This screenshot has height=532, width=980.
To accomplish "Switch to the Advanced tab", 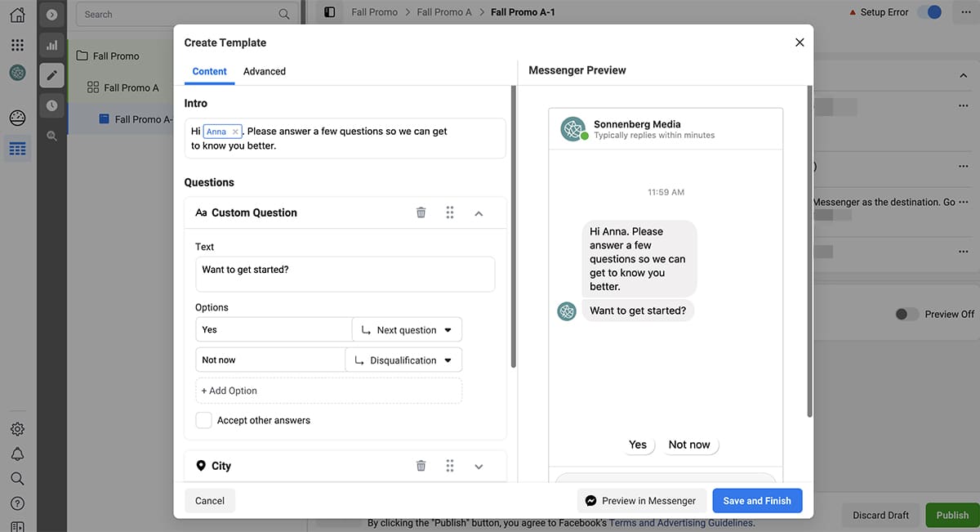I will (265, 71).
